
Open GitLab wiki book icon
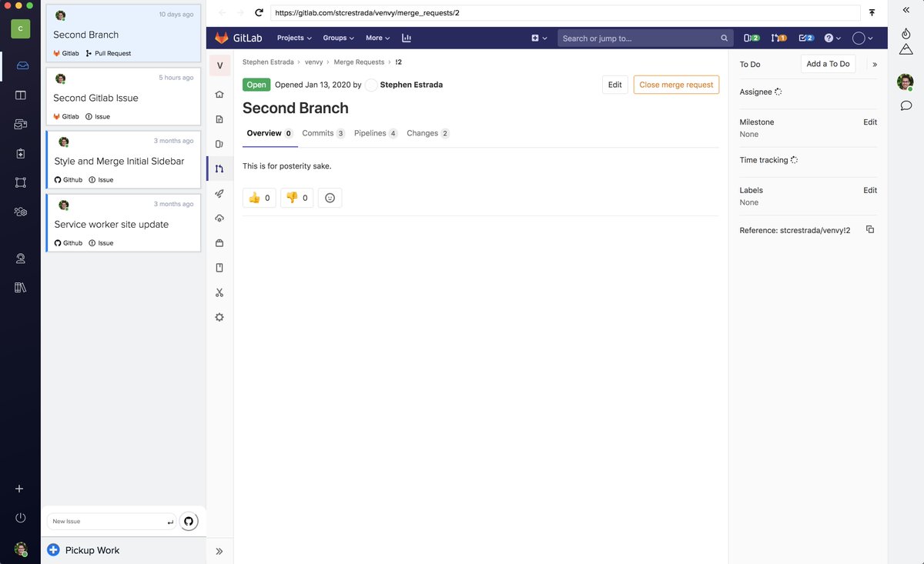coord(219,268)
